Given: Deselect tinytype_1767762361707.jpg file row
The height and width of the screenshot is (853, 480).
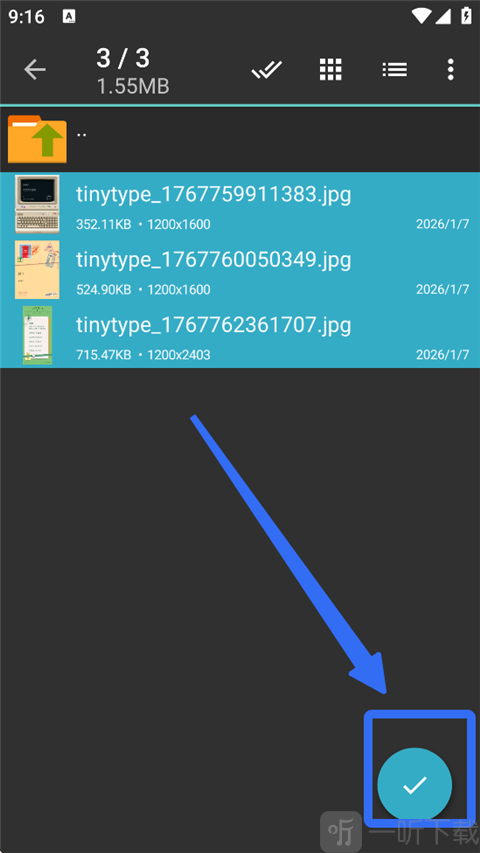Looking at the screenshot, I should [x=240, y=335].
